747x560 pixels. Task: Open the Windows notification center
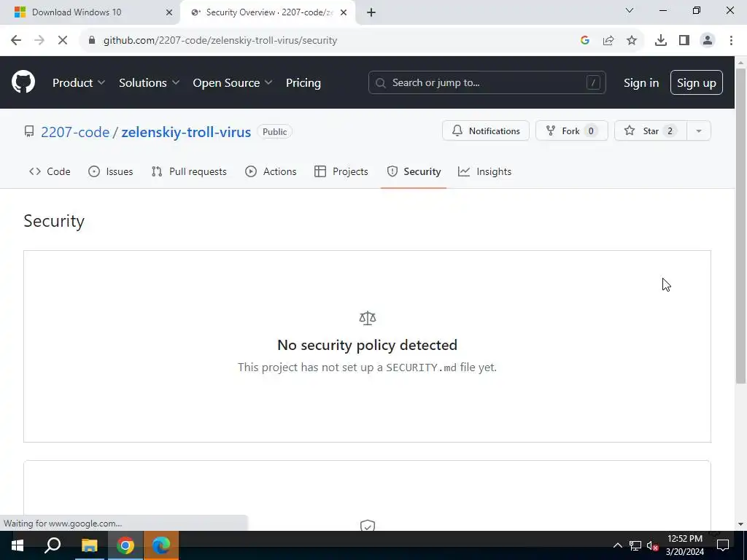pos(723,545)
